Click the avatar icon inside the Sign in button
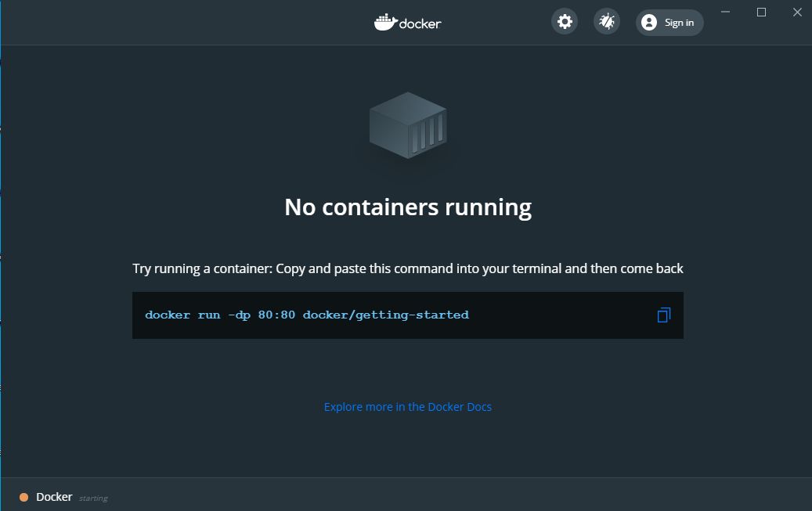 [649, 22]
